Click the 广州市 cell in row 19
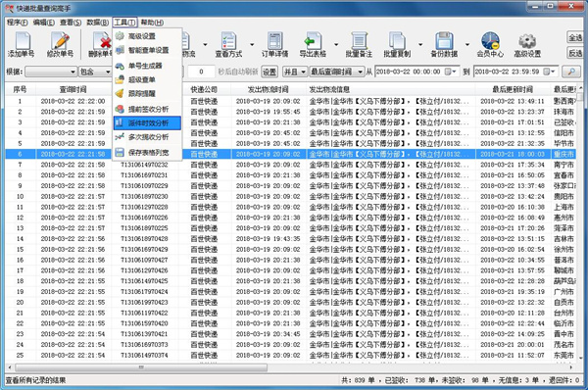The image size is (588, 390). (x=563, y=292)
